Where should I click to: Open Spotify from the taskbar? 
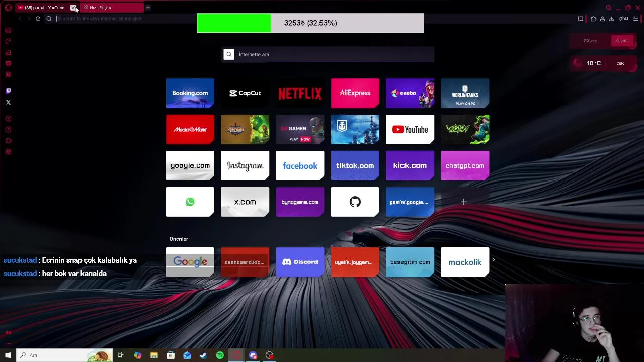point(220,355)
